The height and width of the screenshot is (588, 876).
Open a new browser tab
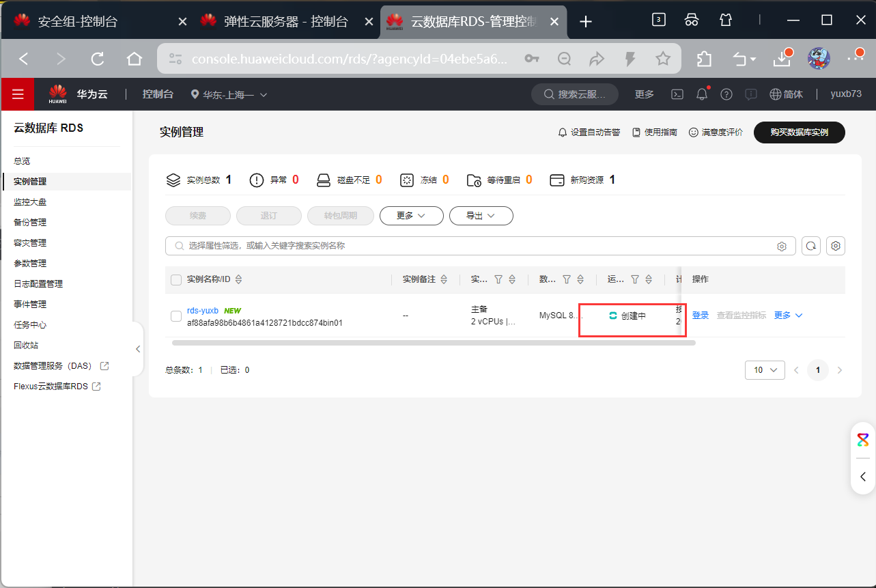(585, 21)
